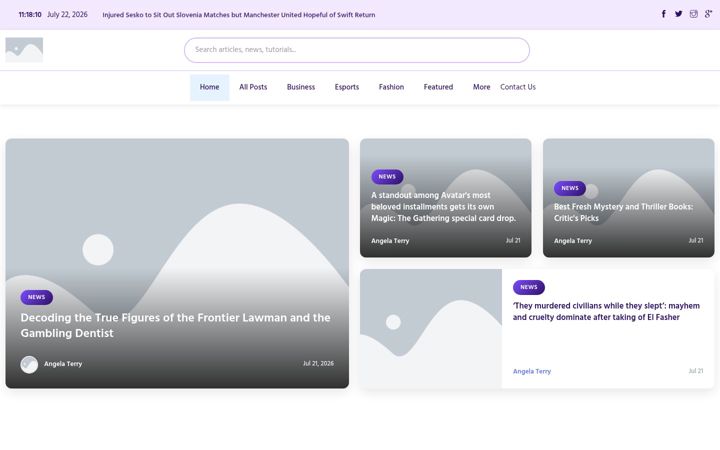Viewport: 720px width, 450px height.
Task: Click the NEWS badge on the El Fasher article
Action: 529,287
